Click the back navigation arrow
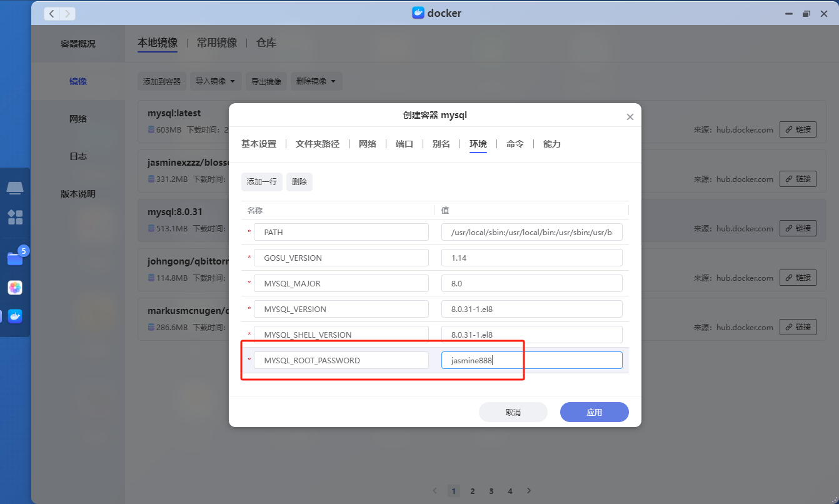 pos(52,13)
